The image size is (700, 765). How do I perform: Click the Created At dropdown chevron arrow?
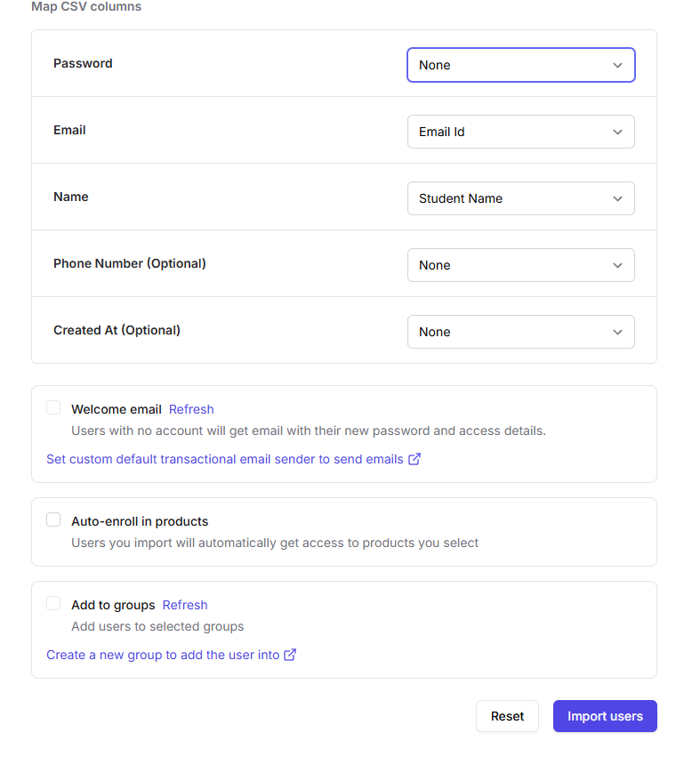click(617, 332)
